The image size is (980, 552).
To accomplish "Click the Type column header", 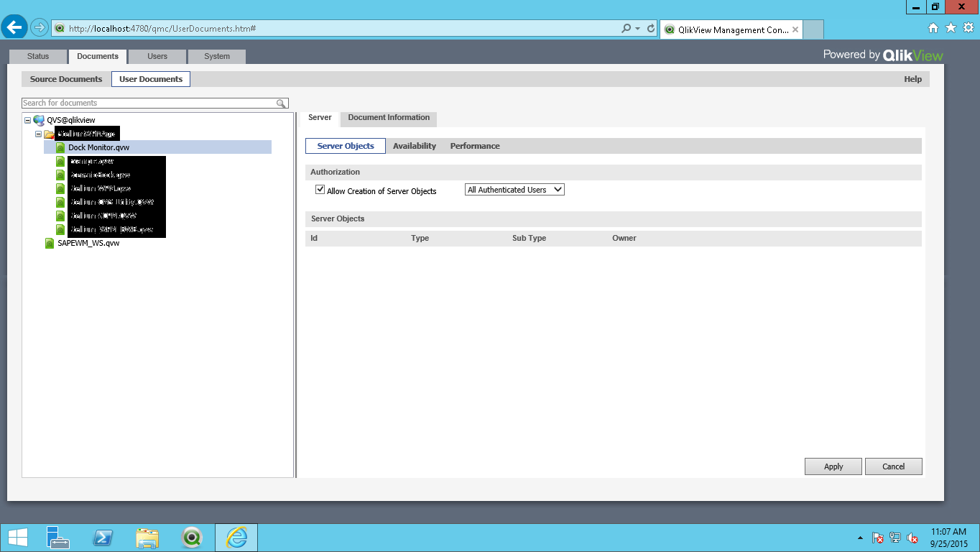I will [420, 238].
